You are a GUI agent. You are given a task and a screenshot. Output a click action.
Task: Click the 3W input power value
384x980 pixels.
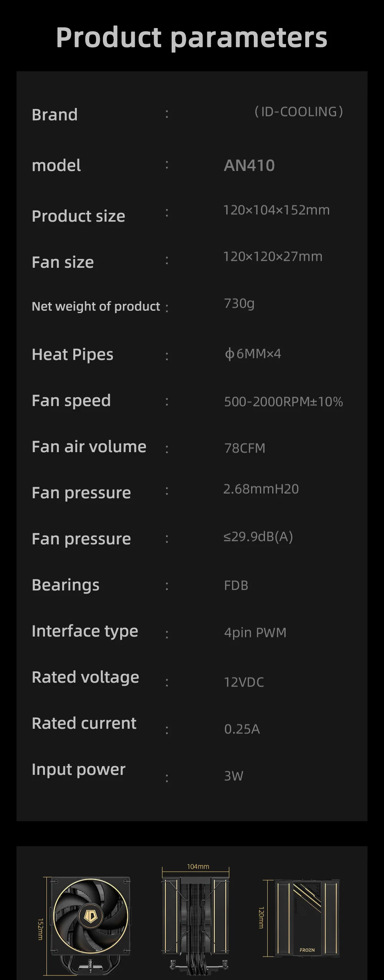(233, 776)
